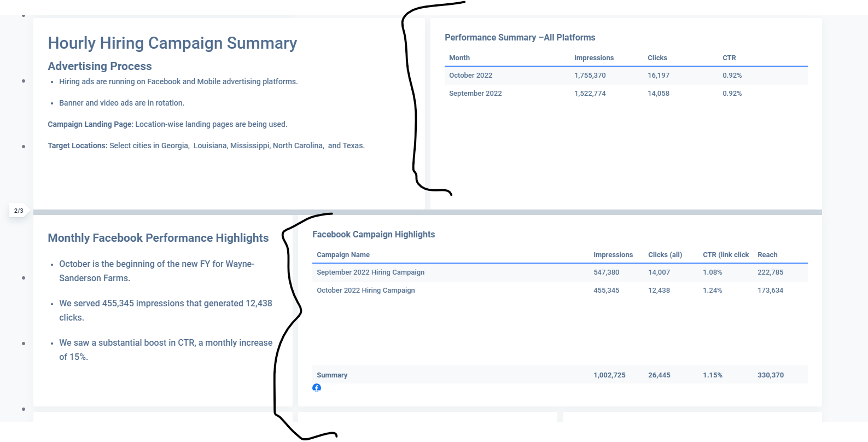This screenshot has width=868, height=442.
Task: Click bullet about new FY for Wayne-Sanderson Farms
Action: pyautogui.click(x=157, y=271)
